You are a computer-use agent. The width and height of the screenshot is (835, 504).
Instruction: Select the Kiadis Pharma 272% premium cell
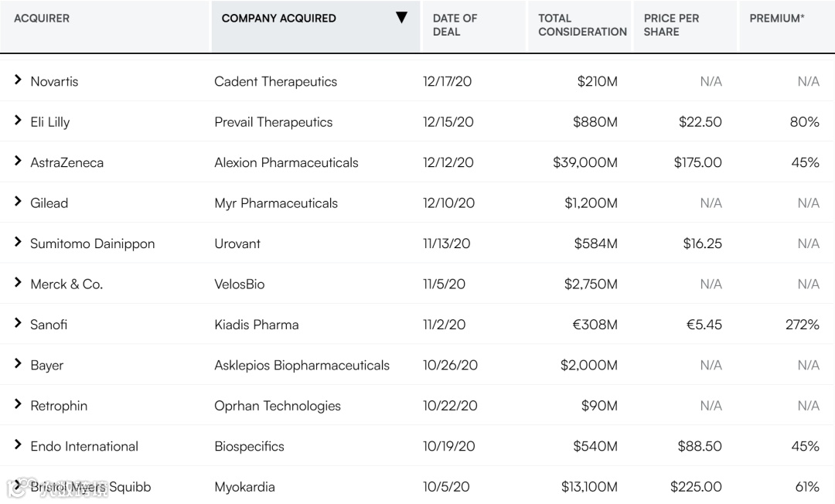[x=802, y=325]
